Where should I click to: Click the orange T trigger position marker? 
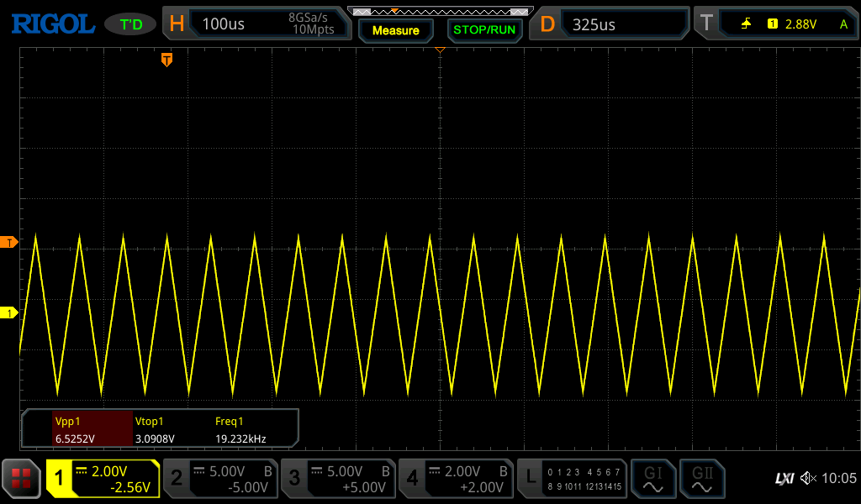167,60
